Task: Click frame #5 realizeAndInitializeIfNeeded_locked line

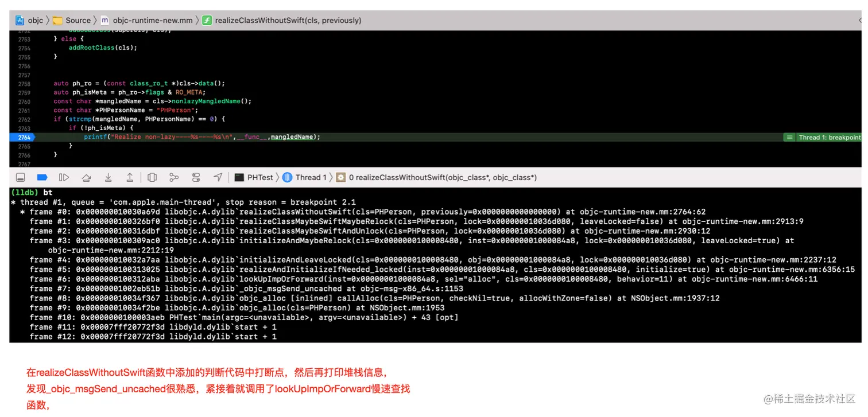Action: coord(442,270)
